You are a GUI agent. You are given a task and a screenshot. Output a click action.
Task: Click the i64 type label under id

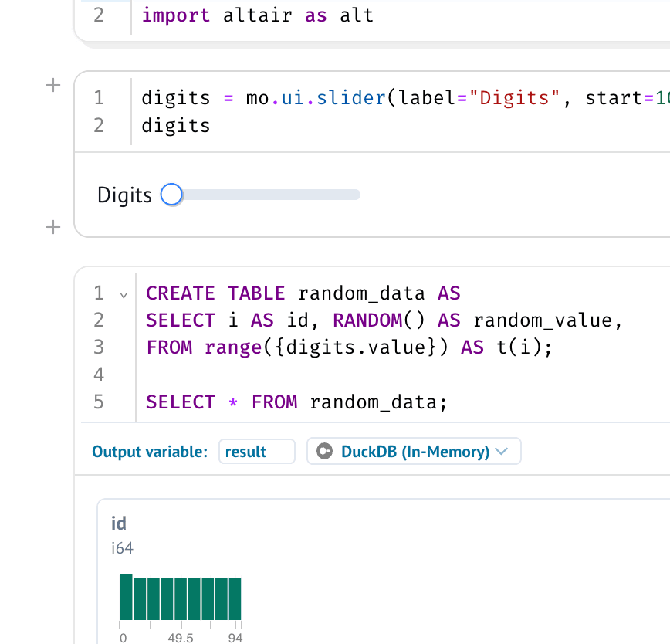(120, 548)
